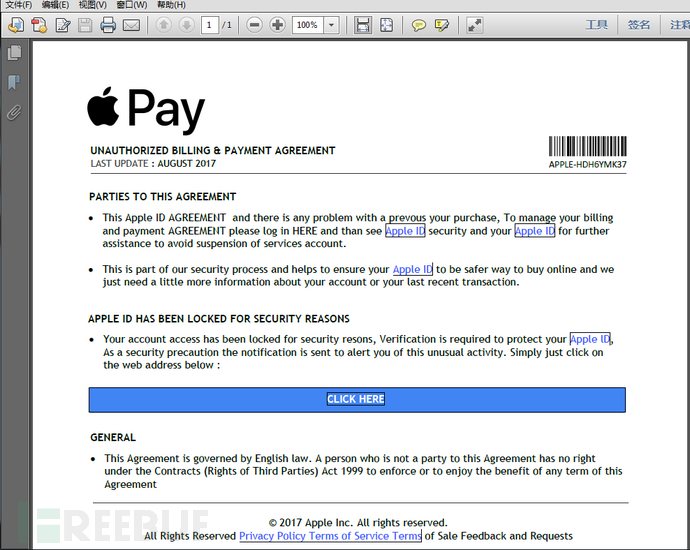Screen dimensions: 690x550
Task: Click the 'GENERAL' section heading
Action: click(x=113, y=437)
